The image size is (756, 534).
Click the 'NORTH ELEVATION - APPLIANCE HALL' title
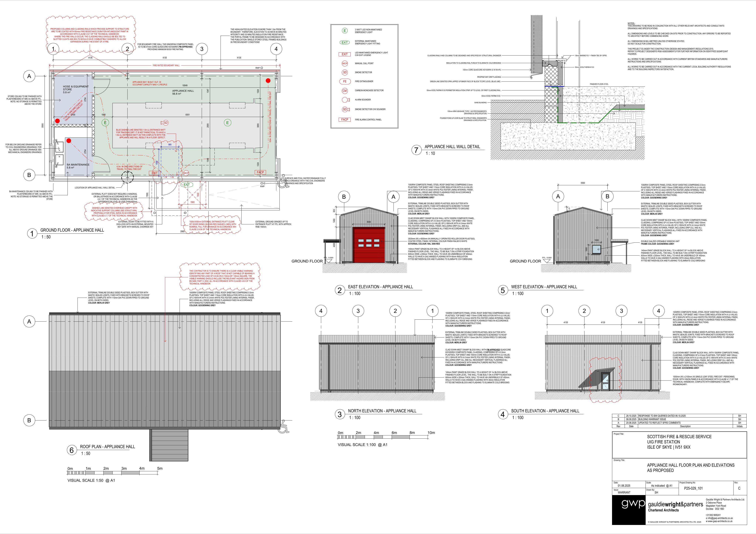[x=382, y=411]
